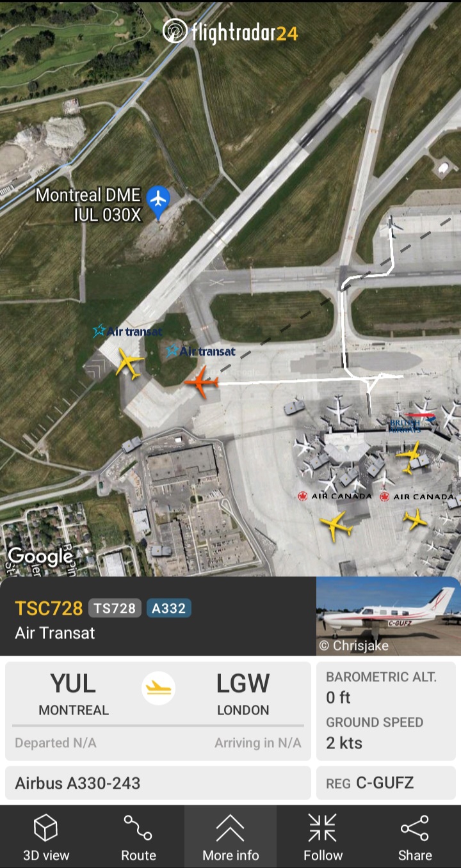This screenshot has width=461, height=868.
Task: Open YUL Montreal departure airport details
Action: tap(74, 693)
